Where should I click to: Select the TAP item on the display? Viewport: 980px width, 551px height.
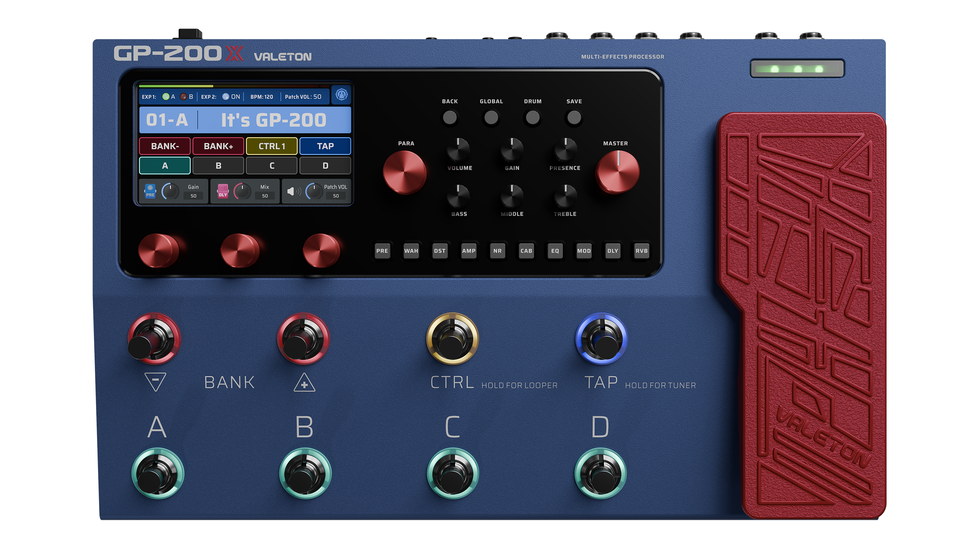[325, 146]
